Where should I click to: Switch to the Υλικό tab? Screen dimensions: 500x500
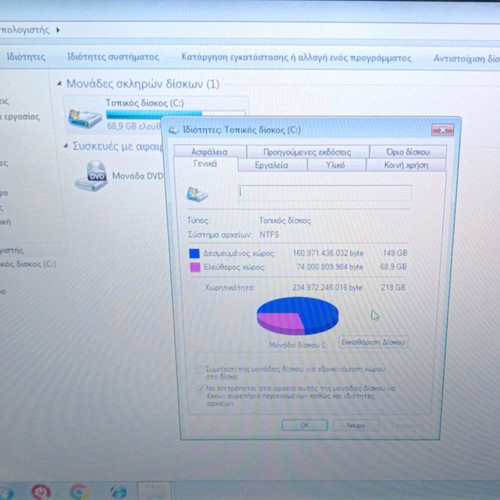click(x=336, y=165)
